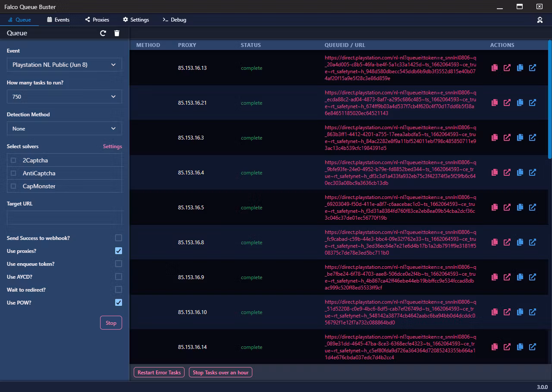This screenshot has width=552, height=392.
Task: Click pink open-external icon for proxy 85.153.16.9
Action: click(x=507, y=277)
